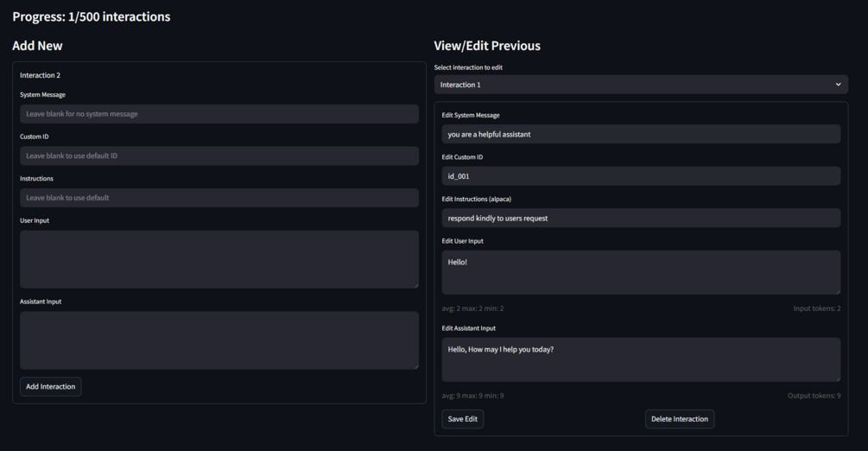Click the Add Interaction button
The height and width of the screenshot is (451, 868).
pos(51,386)
